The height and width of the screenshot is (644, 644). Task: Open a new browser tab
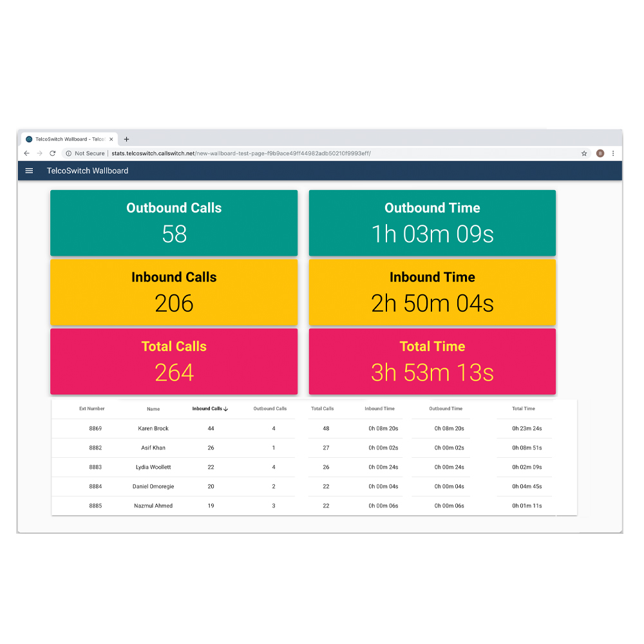click(x=126, y=139)
